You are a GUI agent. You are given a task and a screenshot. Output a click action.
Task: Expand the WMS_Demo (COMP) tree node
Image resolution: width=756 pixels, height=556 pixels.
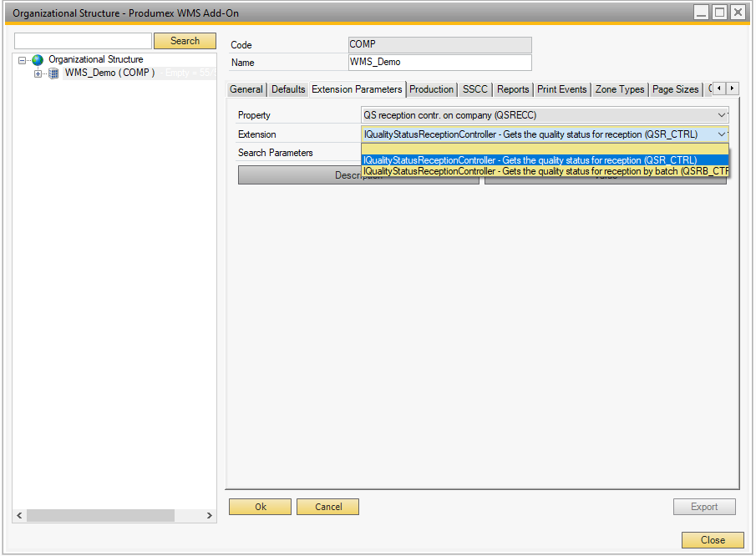click(38, 73)
